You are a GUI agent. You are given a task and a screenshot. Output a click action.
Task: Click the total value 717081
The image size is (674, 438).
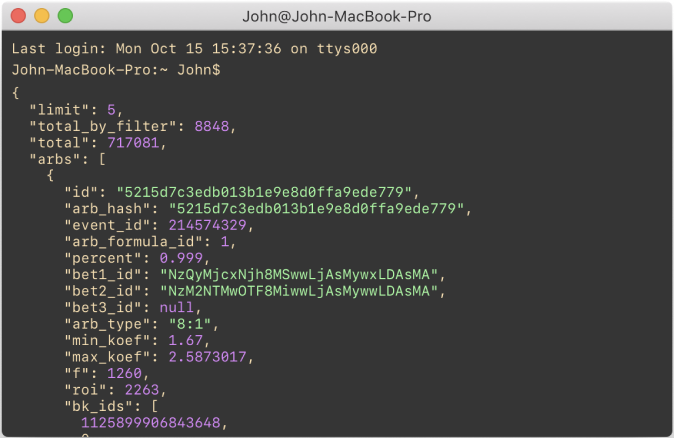[153, 143]
